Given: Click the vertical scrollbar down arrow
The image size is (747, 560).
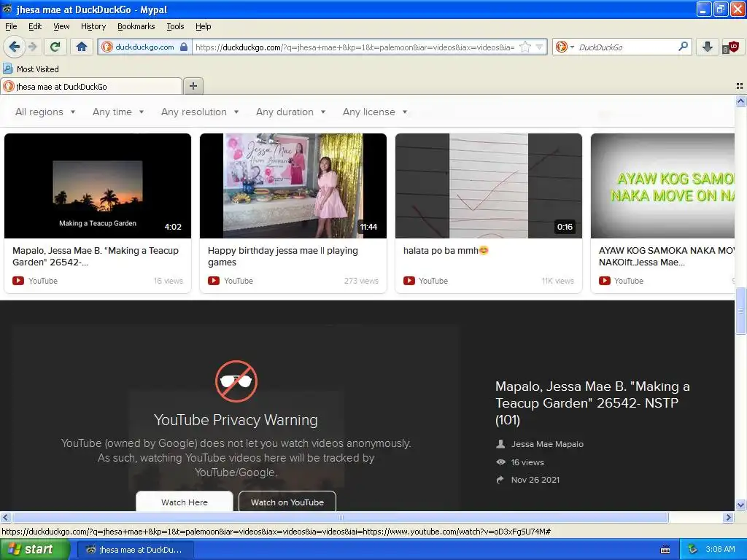Looking at the screenshot, I should pyautogui.click(x=740, y=505).
